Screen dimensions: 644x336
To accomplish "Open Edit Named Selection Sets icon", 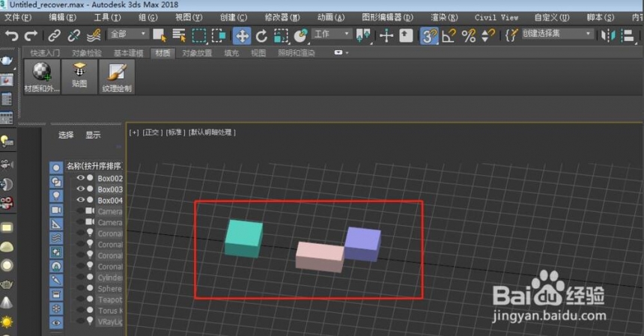I will point(511,36).
